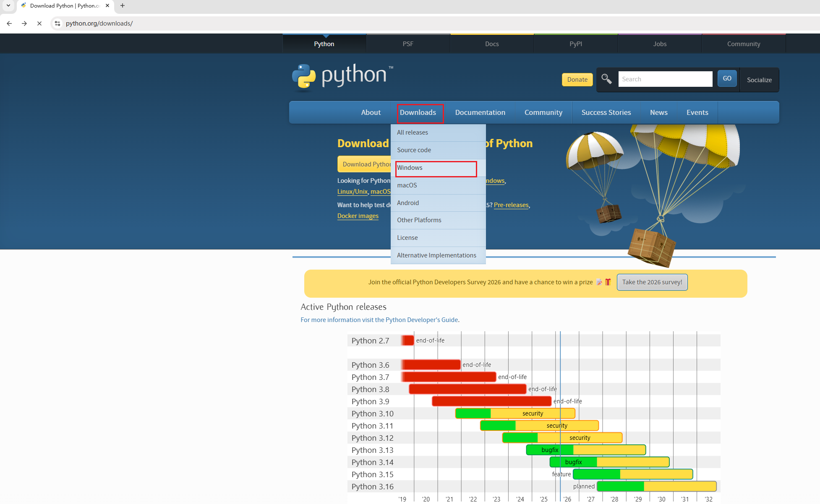This screenshot has width=820, height=504.
Task: Open the Documentation nav menu
Action: 480,112
